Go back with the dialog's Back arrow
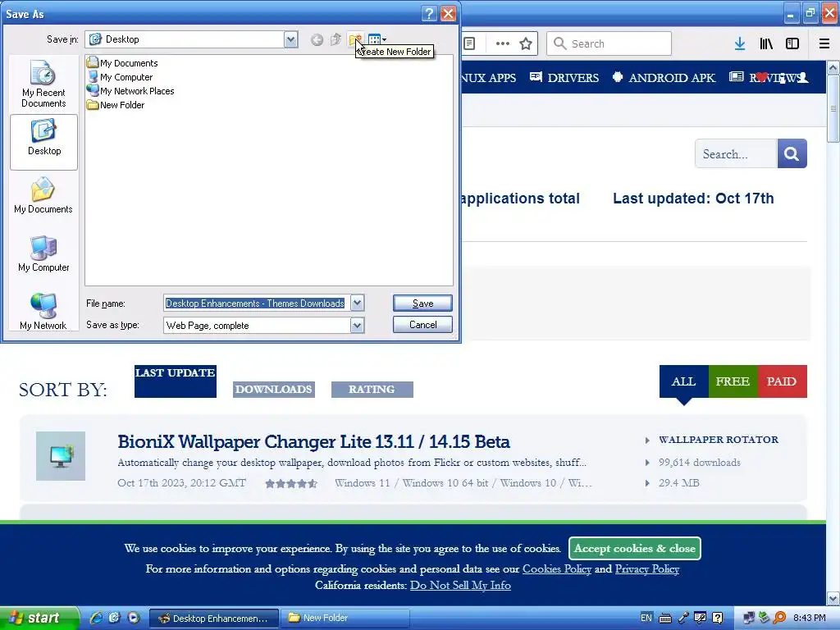Screen dimensions: 840x630 coord(317,39)
